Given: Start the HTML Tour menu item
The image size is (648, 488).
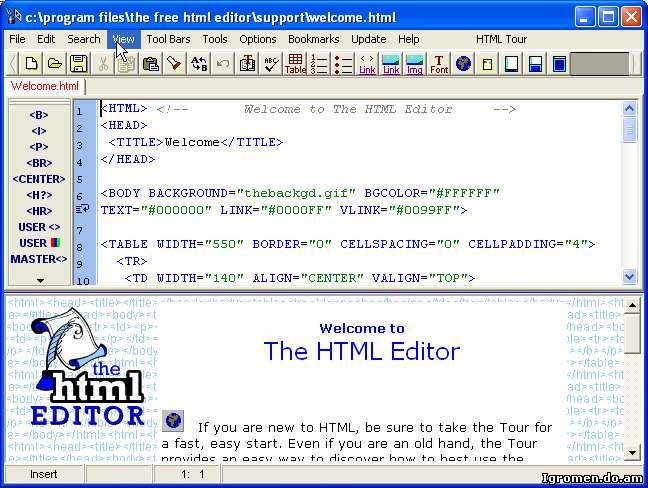Looking at the screenshot, I should tap(501, 39).
